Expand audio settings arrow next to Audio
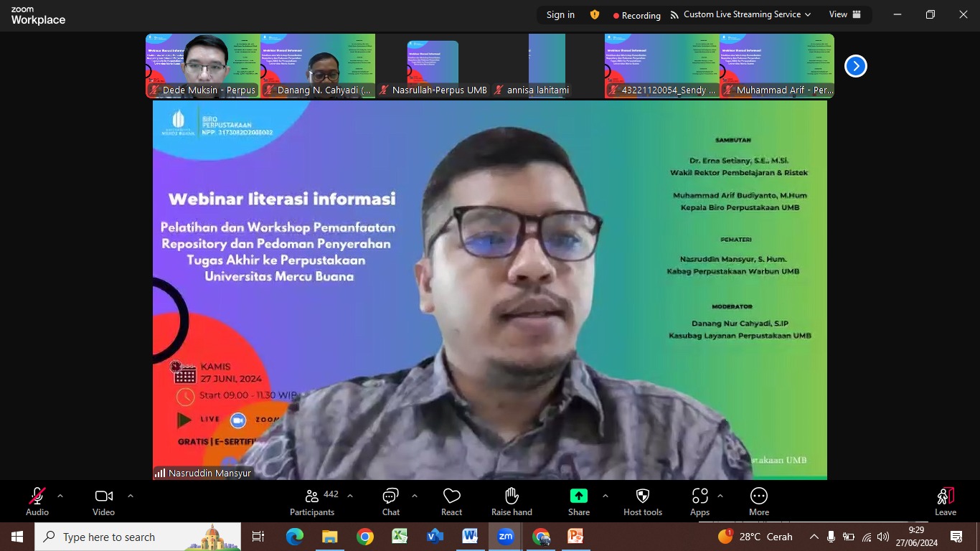Screen dimensions: 980x551 (x=60, y=496)
